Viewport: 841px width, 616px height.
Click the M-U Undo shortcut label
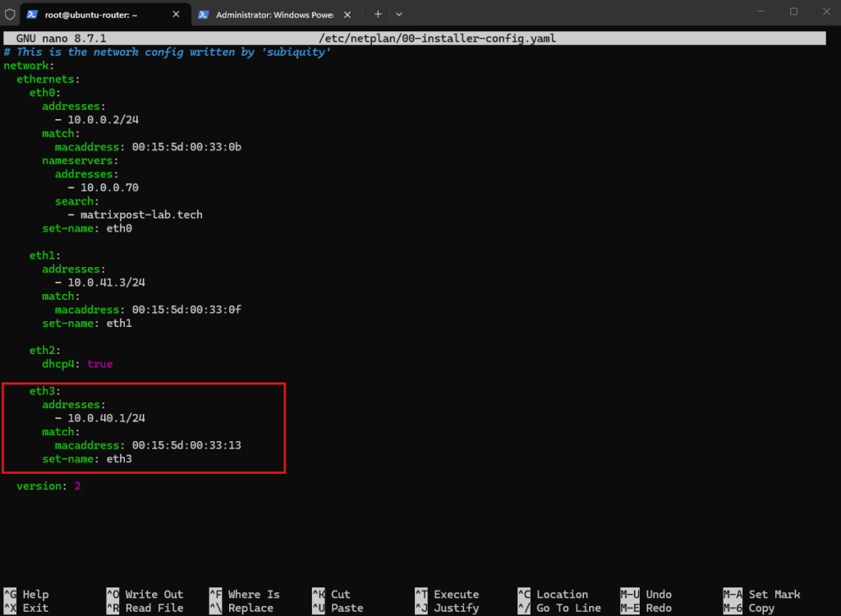coord(646,594)
